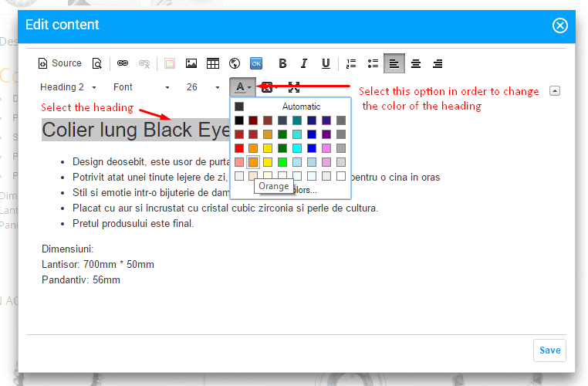Click the Insert Image icon
The height and width of the screenshot is (386, 588).
[x=191, y=63]
